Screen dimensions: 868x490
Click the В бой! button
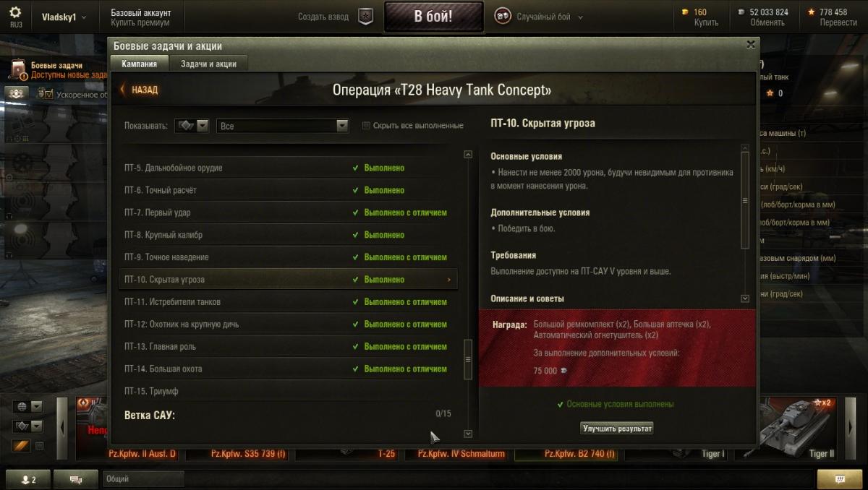433,17
